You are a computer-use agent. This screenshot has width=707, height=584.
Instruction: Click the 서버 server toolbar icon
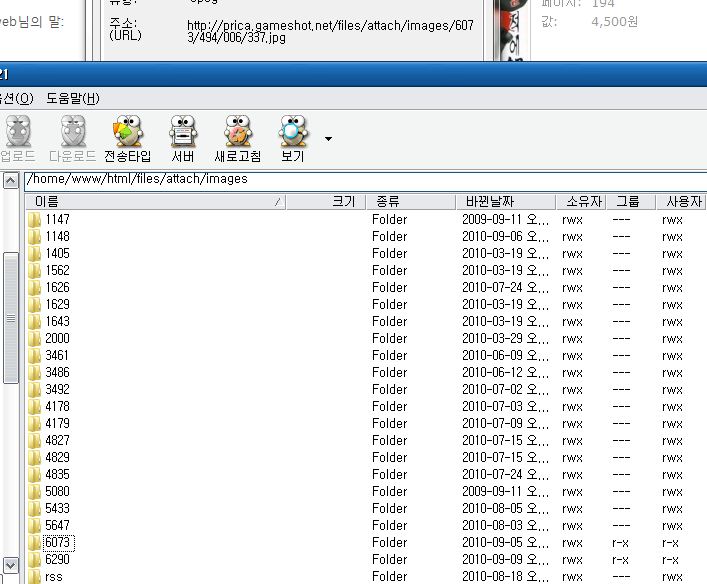click(x=182, y=138)
